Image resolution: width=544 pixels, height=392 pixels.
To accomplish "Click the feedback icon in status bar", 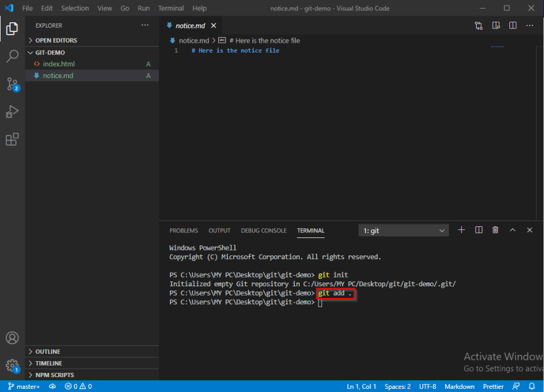I will (516, 386).
